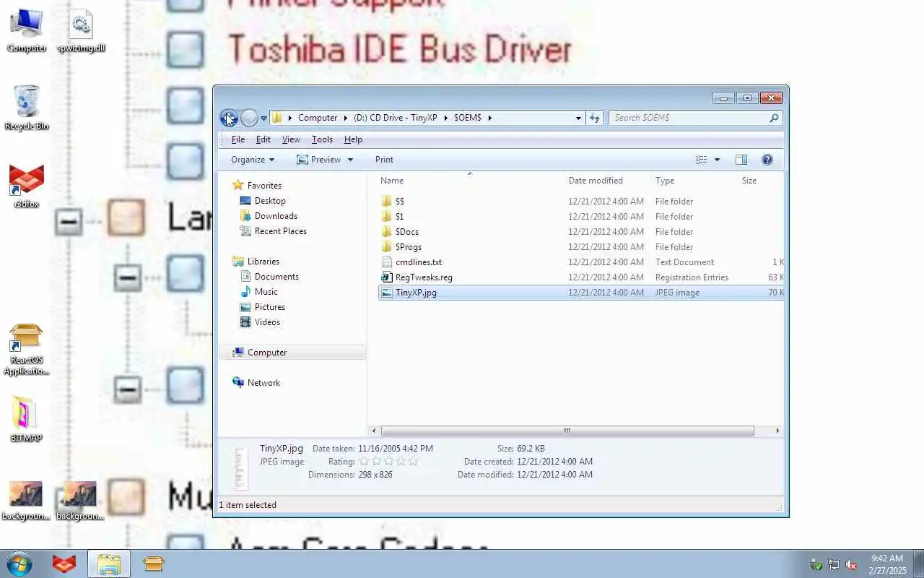
Task: Click the TinyXP.jpg file icon
Action: (x=386, y=293)
